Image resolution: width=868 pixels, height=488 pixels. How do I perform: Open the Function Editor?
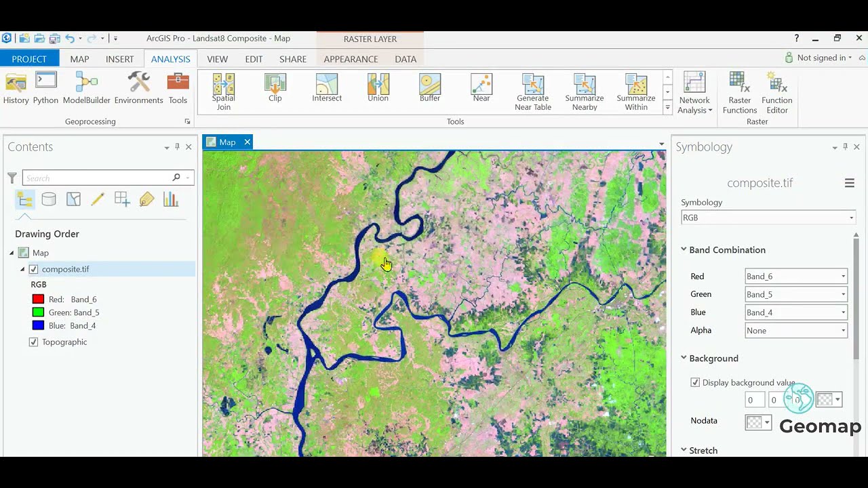coord(776,93)
